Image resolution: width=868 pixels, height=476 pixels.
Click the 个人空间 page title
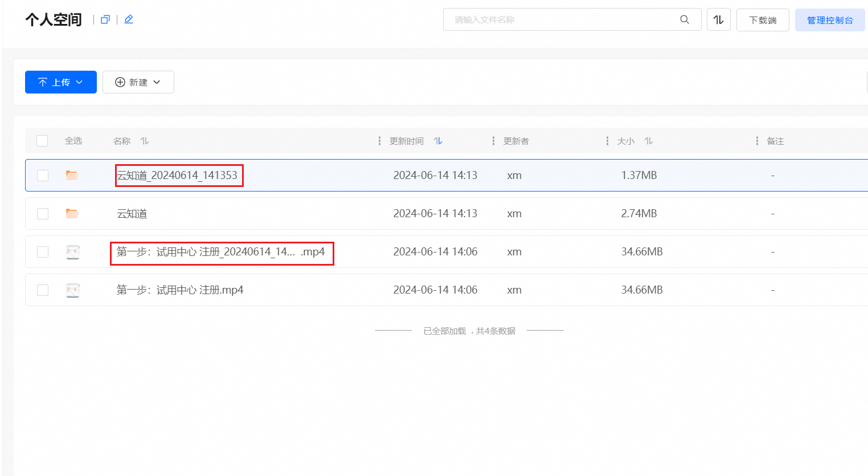pos(54,19)
